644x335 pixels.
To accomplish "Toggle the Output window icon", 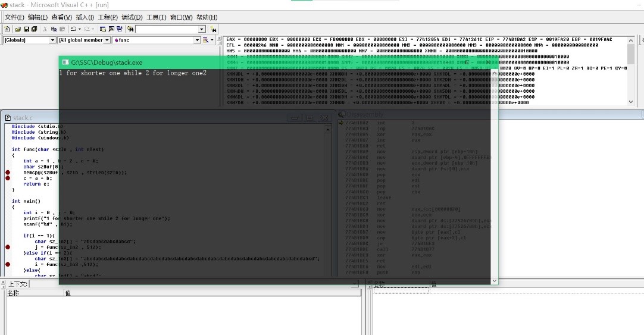I will point(111,29).
